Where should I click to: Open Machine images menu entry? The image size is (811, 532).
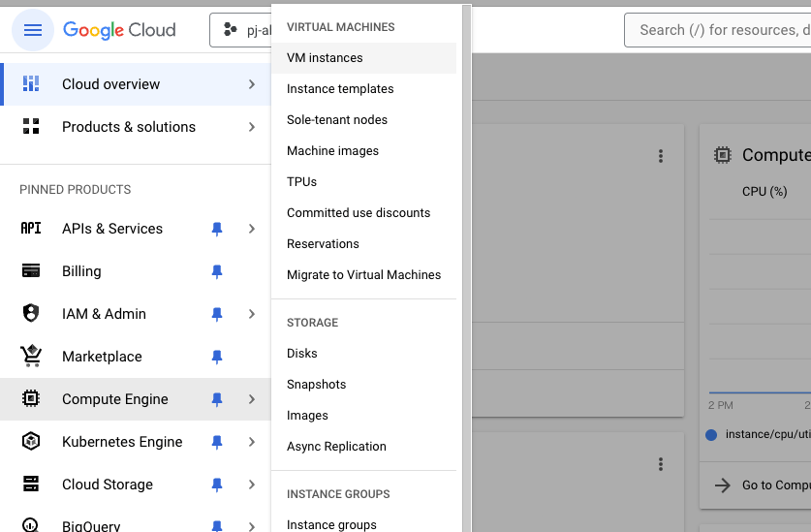(363, 151)
